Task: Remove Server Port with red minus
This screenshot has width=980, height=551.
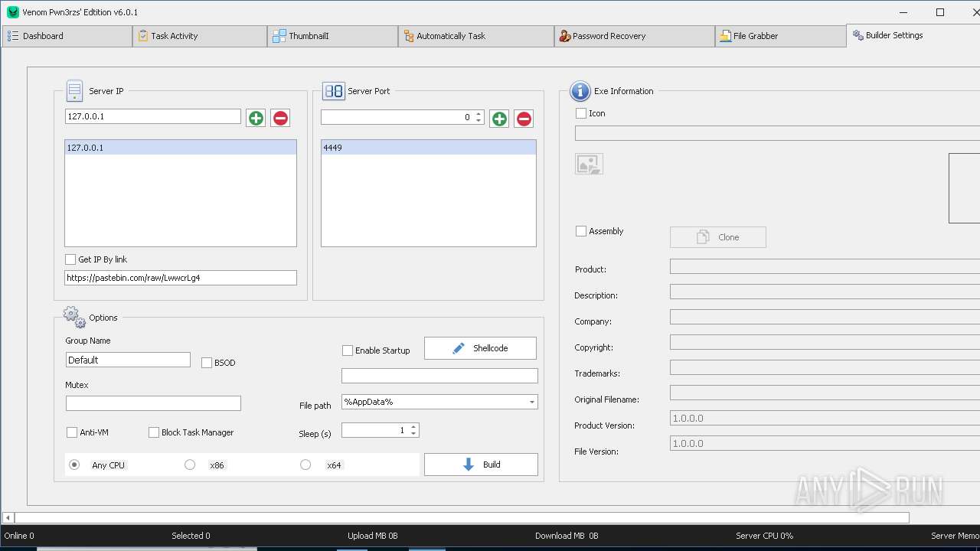Action: click(x=524, y=119)
